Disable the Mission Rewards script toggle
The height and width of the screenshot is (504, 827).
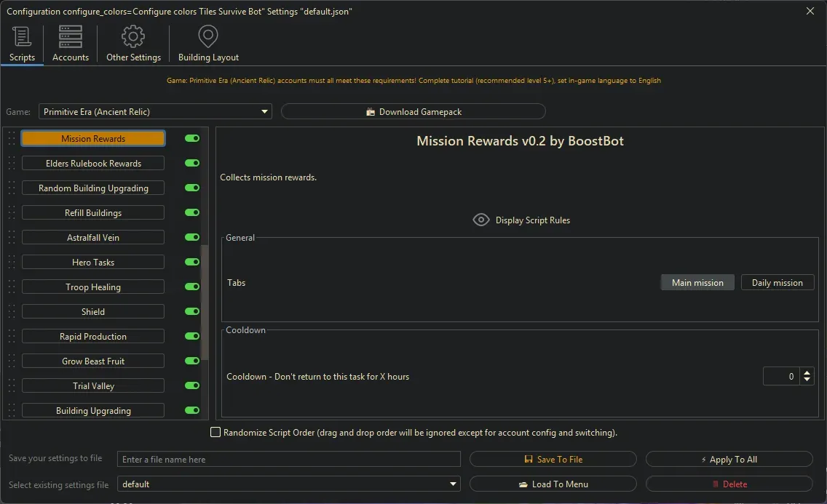point(192,138)
